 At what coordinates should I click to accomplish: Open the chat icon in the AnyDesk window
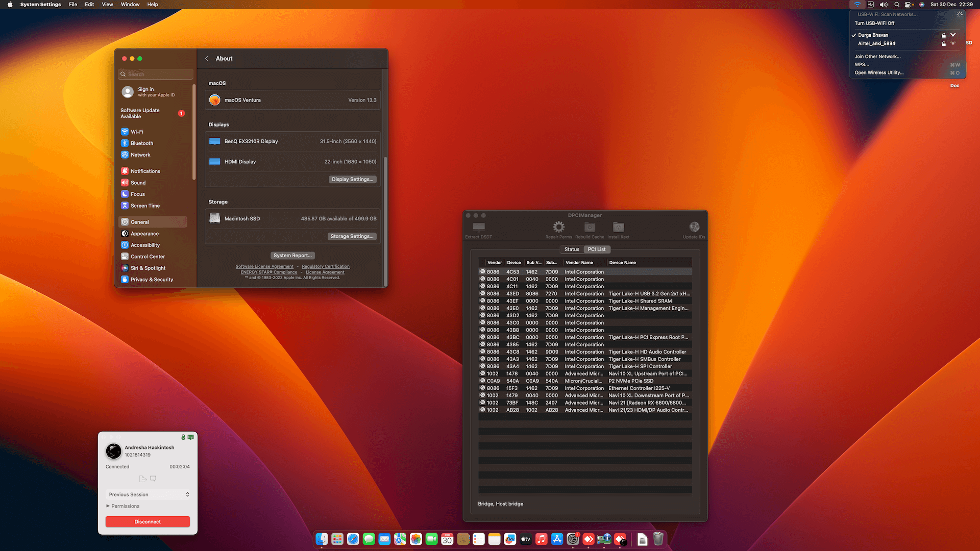click(x=153, y=479)
